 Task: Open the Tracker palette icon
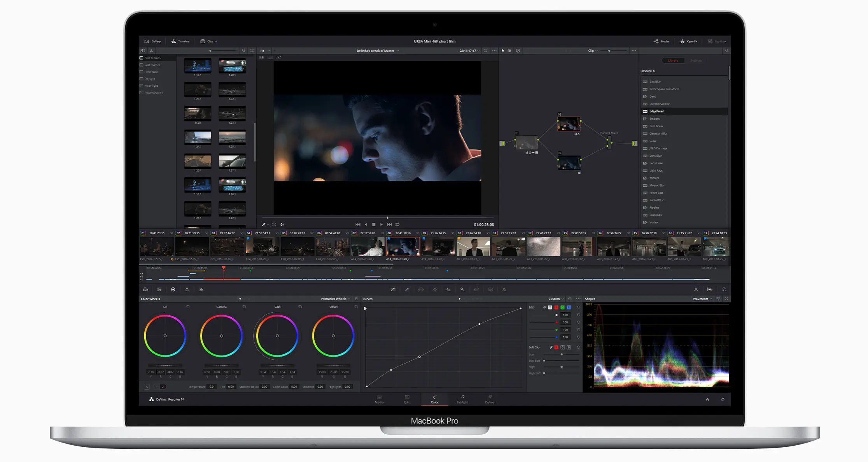435,289
